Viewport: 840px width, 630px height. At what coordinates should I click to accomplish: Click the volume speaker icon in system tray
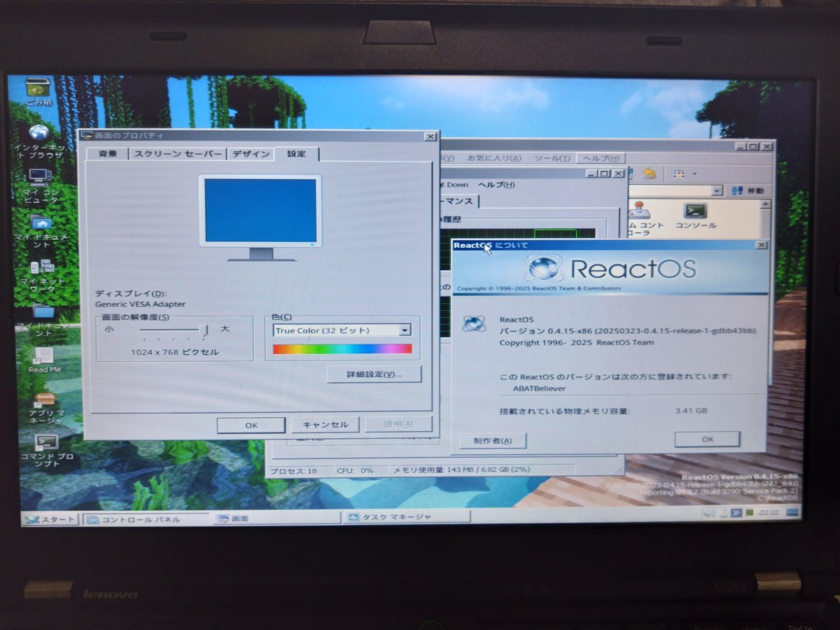pyautogui.click(x=709, y=513)
